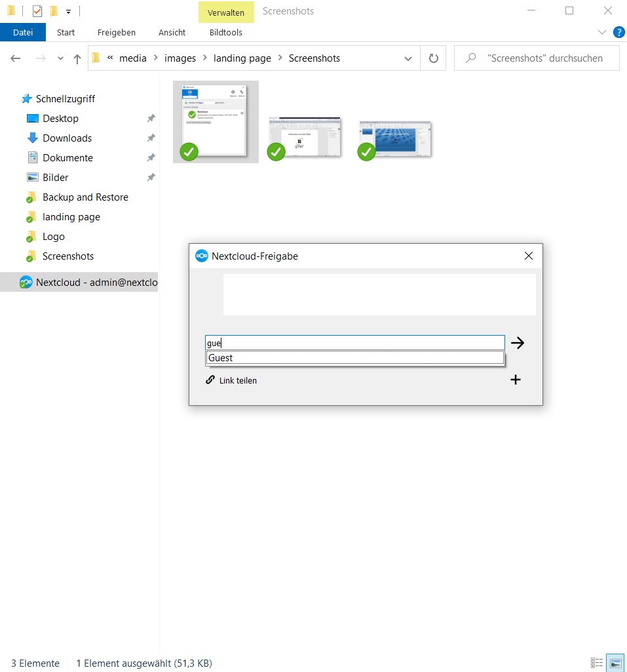The height and width of the screenshot is (672, 627).
Task: Open the Bildtools ribbon tab
Action: 225,32
